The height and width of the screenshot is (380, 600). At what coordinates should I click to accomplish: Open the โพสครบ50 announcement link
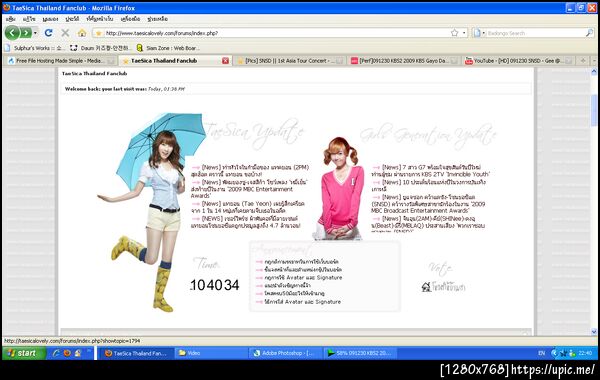(294, 293)
